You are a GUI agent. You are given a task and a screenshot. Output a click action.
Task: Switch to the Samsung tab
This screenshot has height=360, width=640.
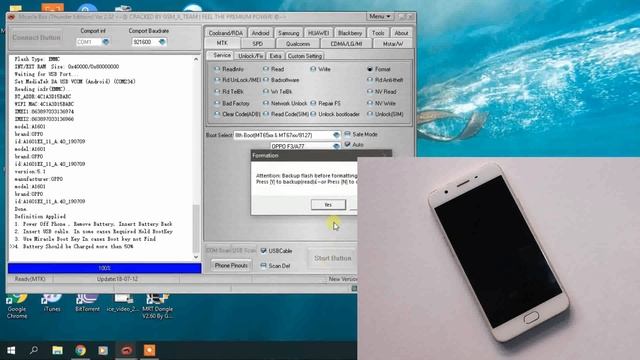(x=289, y=33)
